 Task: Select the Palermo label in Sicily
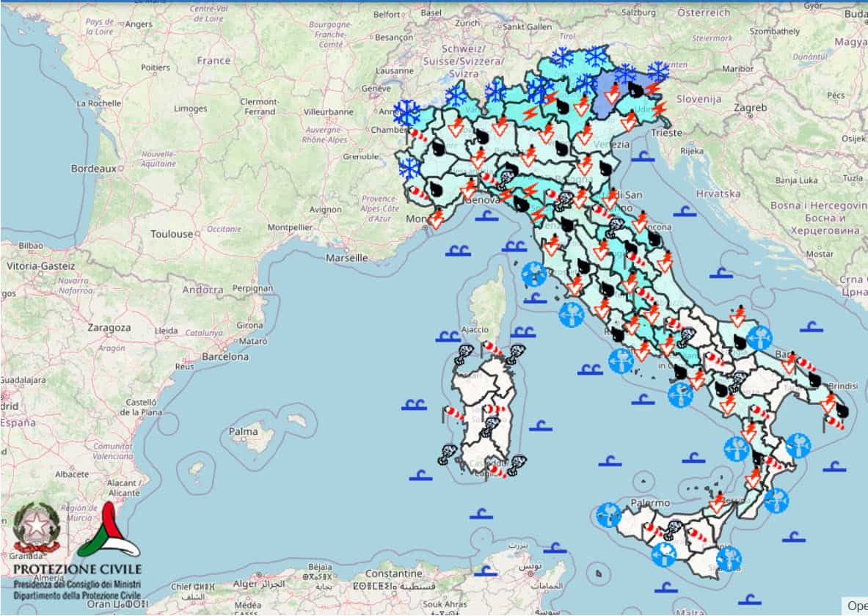click(650, 503)
